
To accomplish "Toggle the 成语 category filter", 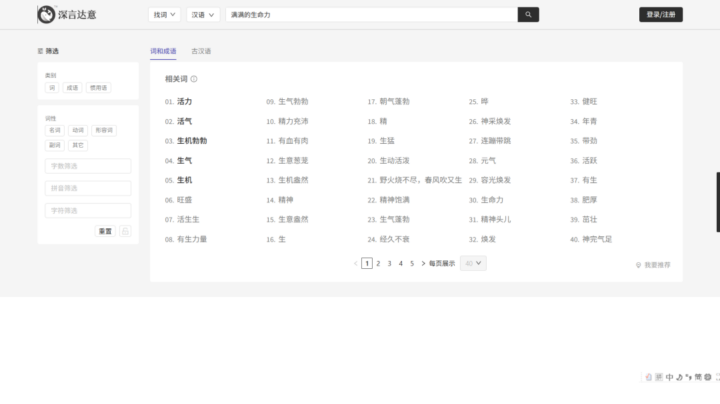I will click(x=72, y=88).
